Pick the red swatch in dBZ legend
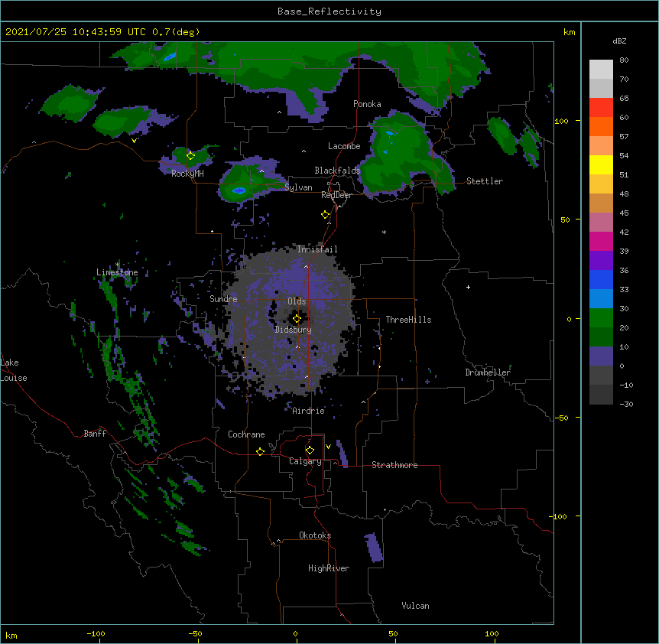 coord(601,108)
